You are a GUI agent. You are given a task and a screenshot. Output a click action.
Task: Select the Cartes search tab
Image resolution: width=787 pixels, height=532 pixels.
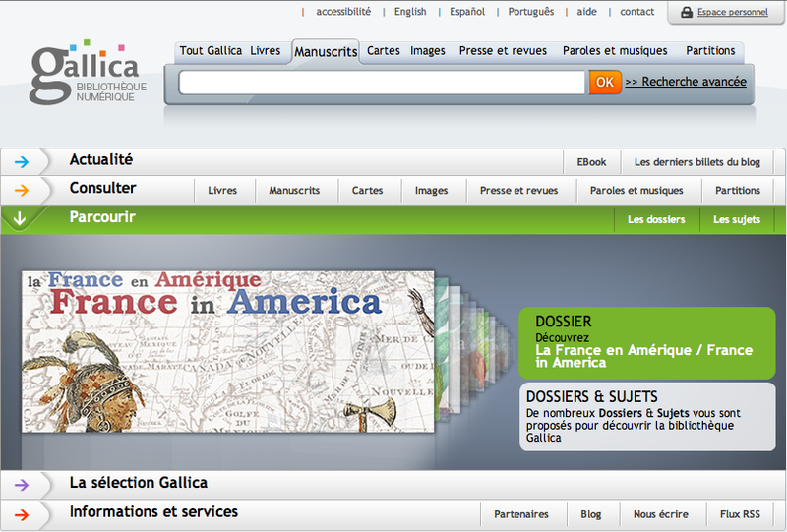(384, 51)
